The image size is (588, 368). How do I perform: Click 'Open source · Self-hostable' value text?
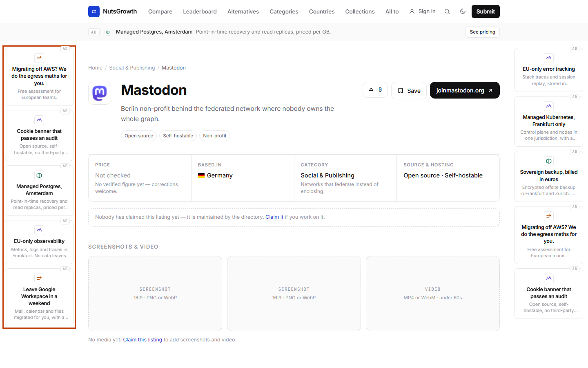click(x=443, y=175)
